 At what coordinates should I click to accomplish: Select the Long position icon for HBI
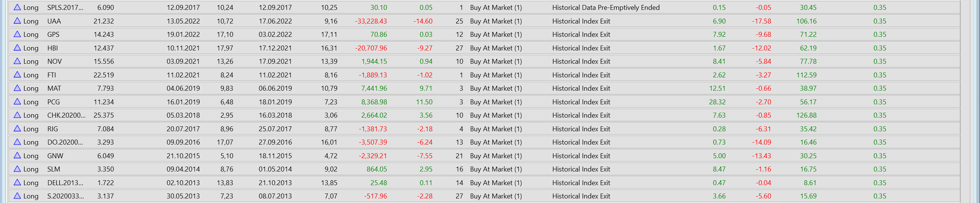(x=17, y=47)
